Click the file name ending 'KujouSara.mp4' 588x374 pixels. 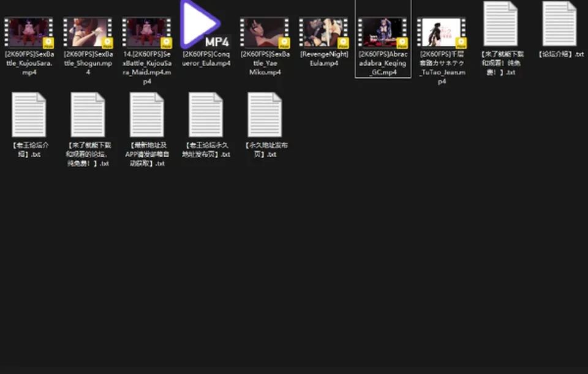pyautogui.click(x=29, y=63)
